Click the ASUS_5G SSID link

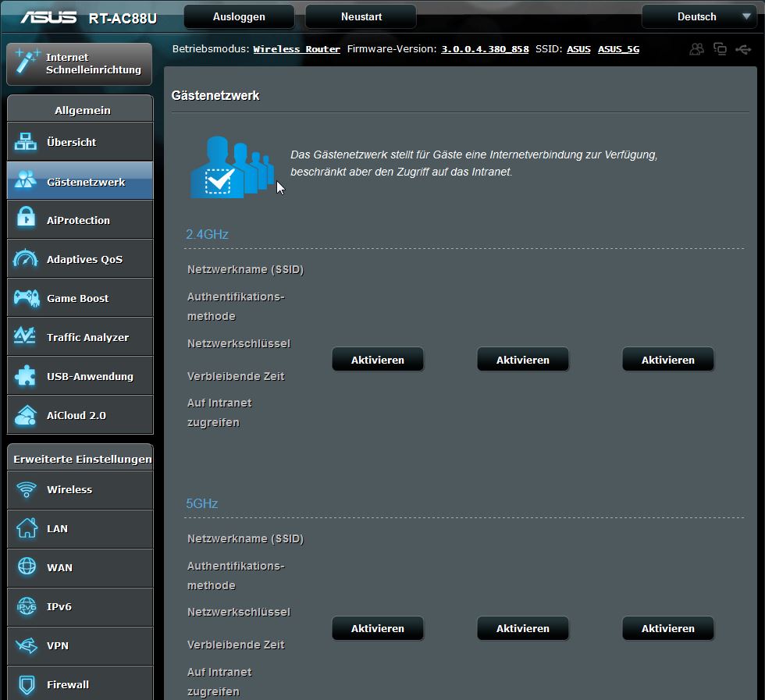(618, 49)
